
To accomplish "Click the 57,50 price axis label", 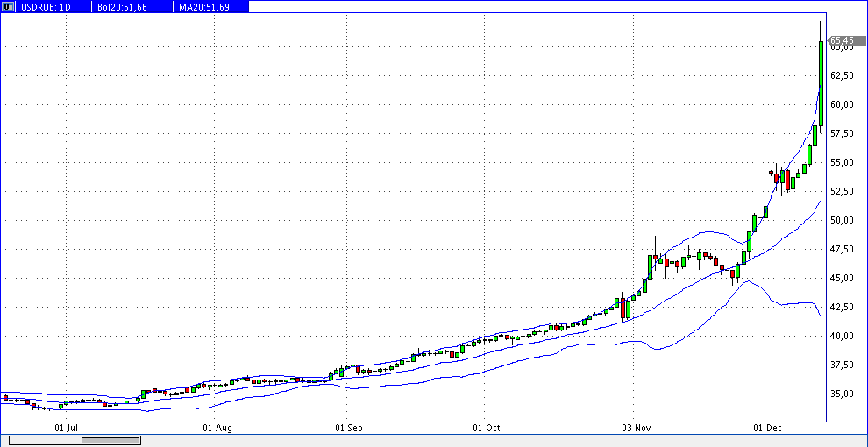I will [842, 133].
